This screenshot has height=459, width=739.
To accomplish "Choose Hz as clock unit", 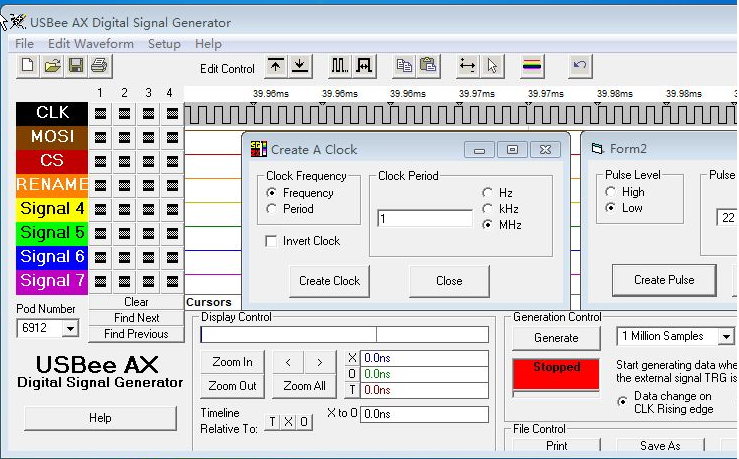I will coord(487,193).
